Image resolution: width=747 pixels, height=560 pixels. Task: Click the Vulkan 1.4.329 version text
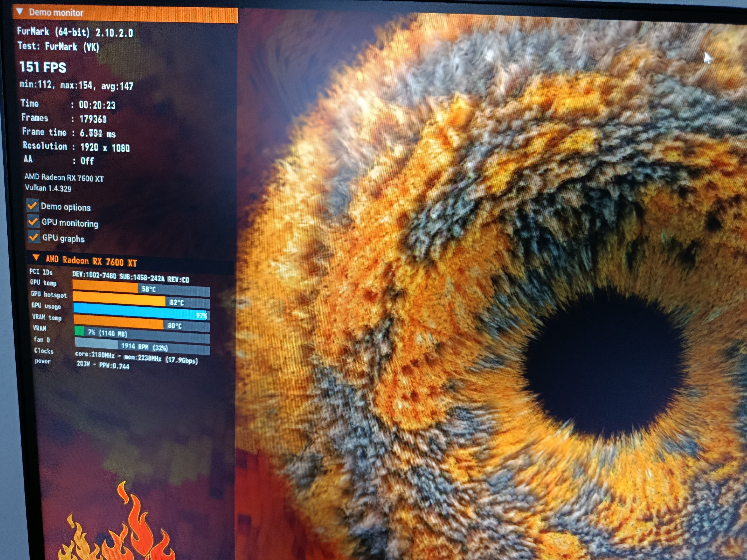(48, 188)
